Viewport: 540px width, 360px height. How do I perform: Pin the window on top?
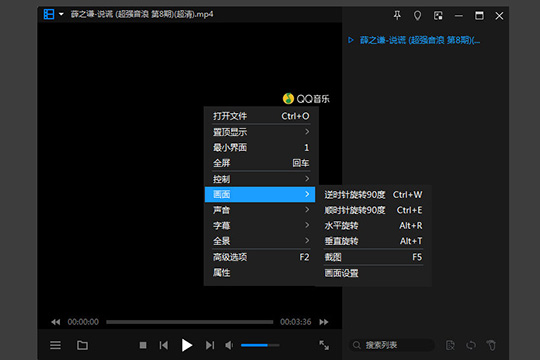(x=397, y=16)
